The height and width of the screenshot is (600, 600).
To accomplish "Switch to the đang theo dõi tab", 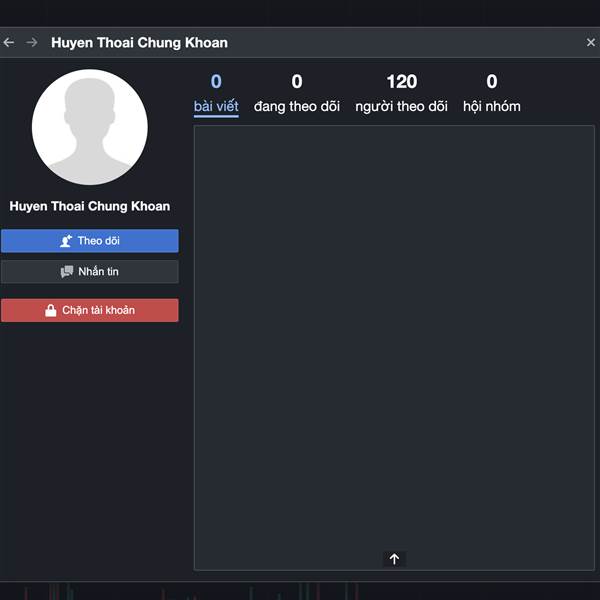I will click(297, 94).
